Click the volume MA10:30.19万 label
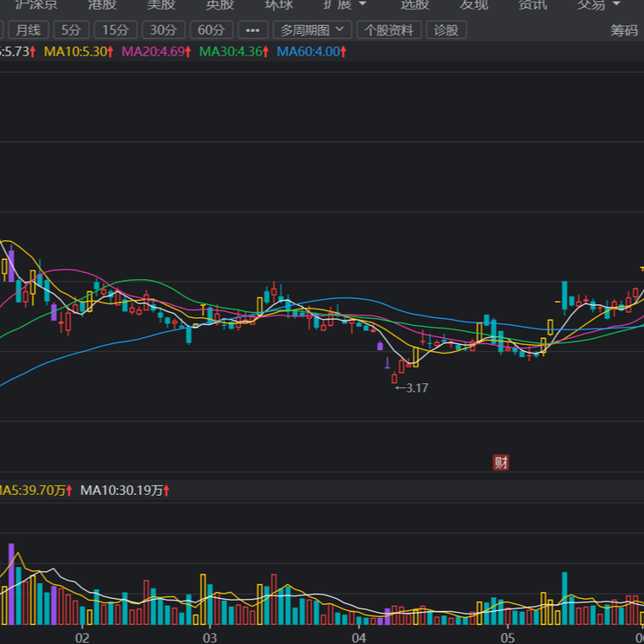644x644 pixels. (125, 490)
